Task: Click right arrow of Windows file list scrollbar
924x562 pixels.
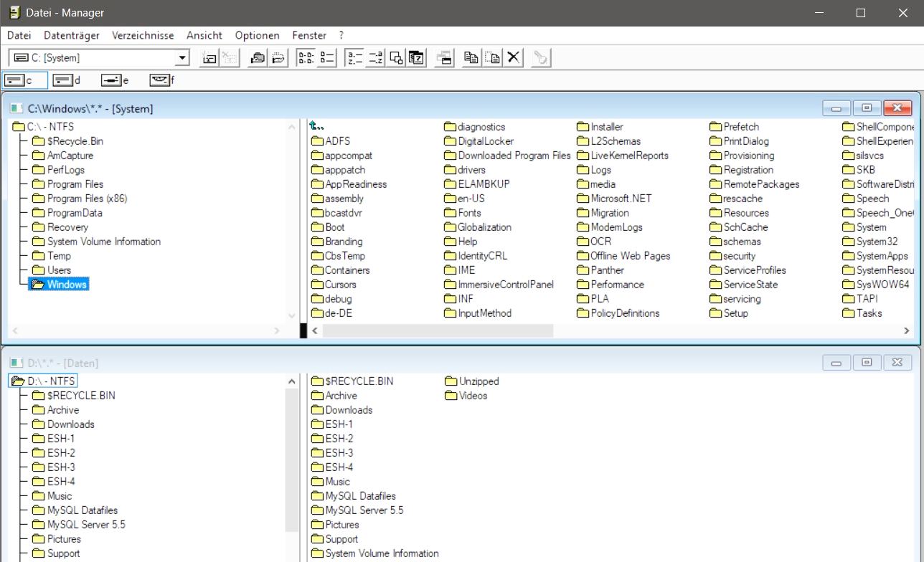Action: 906,330
